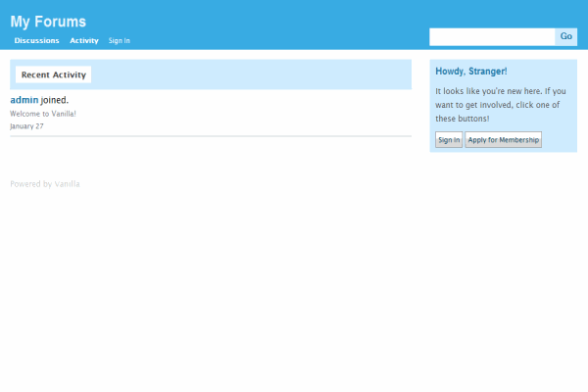
Task: Open the Discussions menu item
Action: (36, 41)
